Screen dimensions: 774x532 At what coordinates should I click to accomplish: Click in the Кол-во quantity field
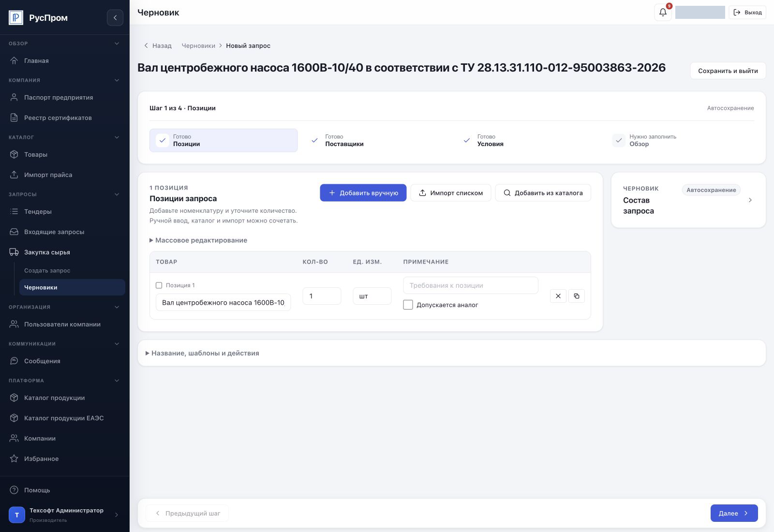click(x=322, y=296)
